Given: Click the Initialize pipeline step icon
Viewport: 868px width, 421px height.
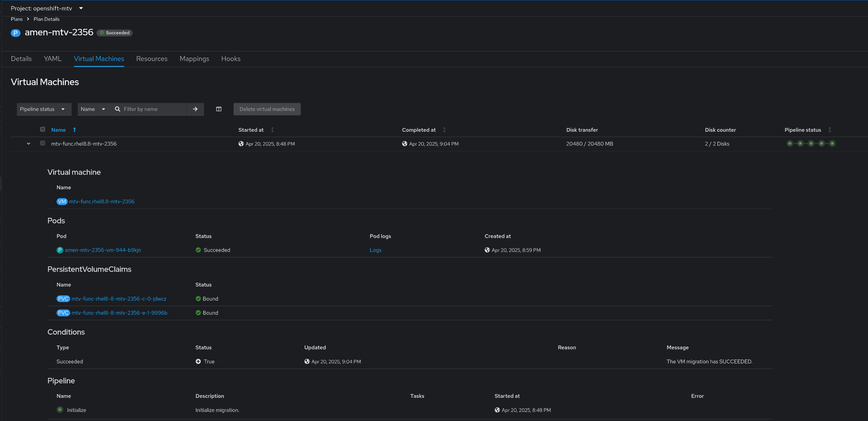Looking at the screenshot, I should (x=60, y=410).
